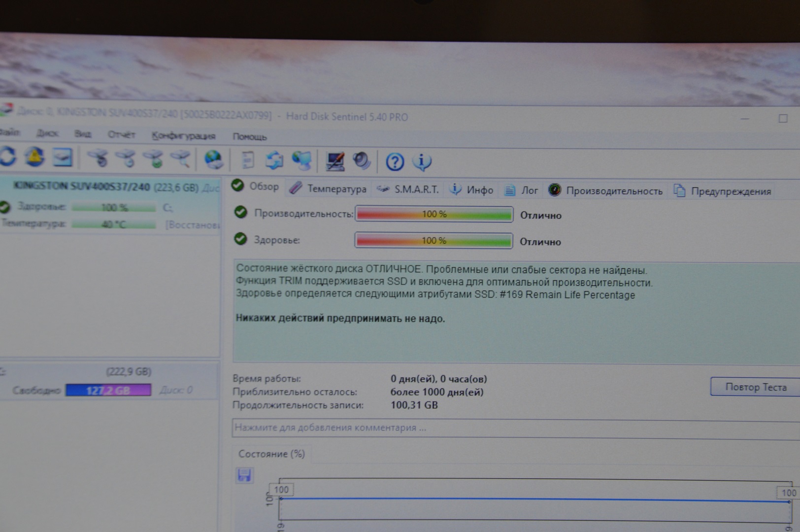Screen dimensions: 800x532
Task: Click the Refresh circular arrows toolbar icon
Action: pos(8,157)
